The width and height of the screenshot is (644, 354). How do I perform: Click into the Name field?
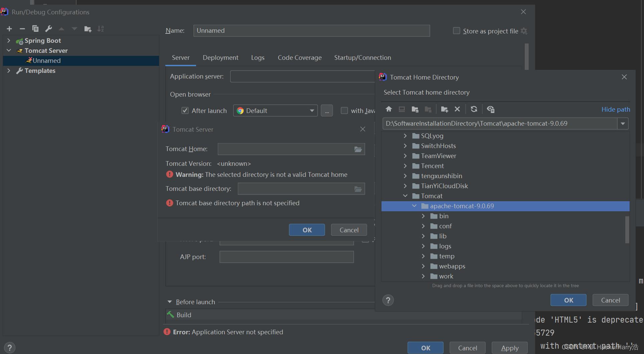click(x=312, y=30)
